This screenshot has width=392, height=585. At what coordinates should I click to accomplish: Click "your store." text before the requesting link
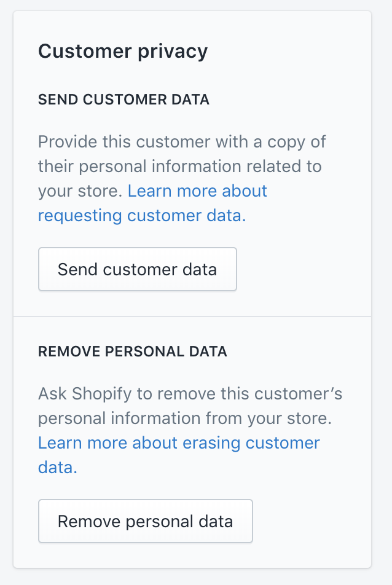click(x=80, y=191)
